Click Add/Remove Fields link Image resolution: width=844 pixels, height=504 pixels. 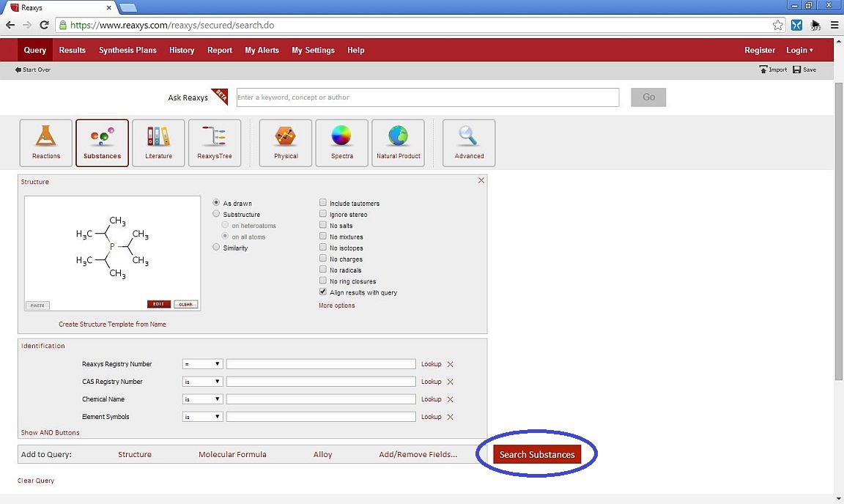pyautogui.click(x=418, y=454)
